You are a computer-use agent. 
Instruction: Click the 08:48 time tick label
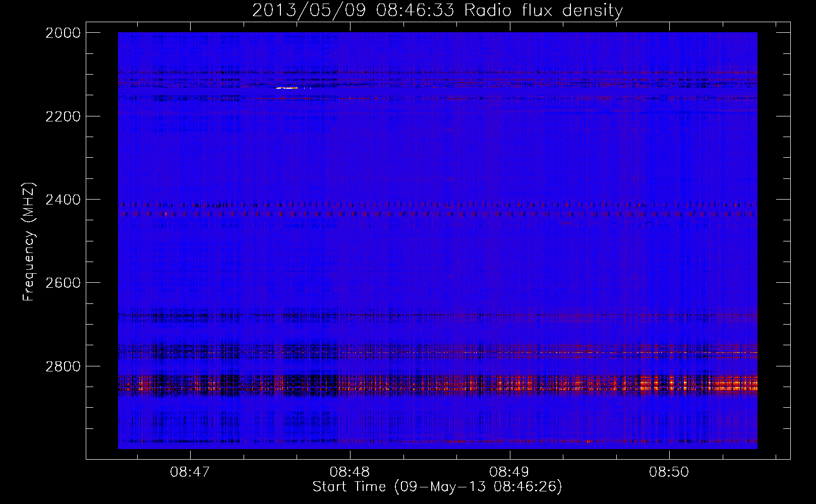click(x=349, y=472)
